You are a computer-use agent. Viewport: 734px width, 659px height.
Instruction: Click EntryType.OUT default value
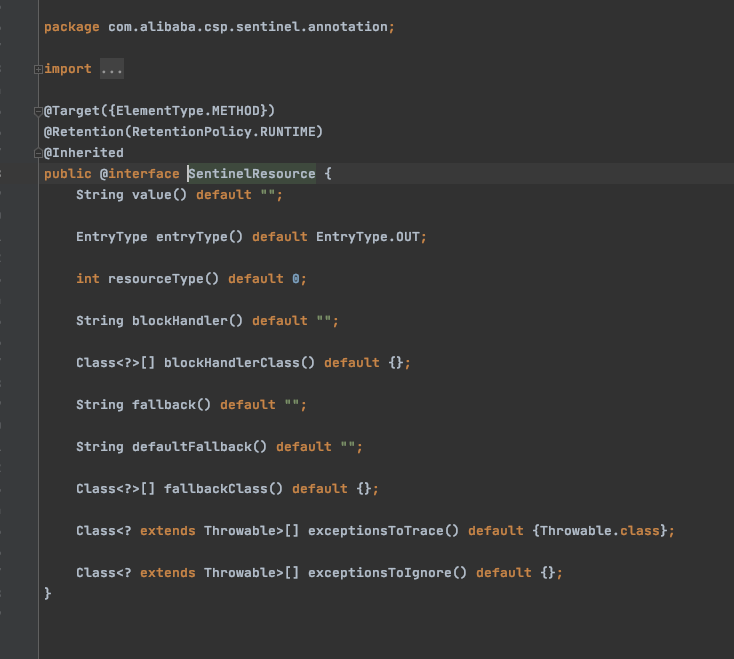(367, 237)
